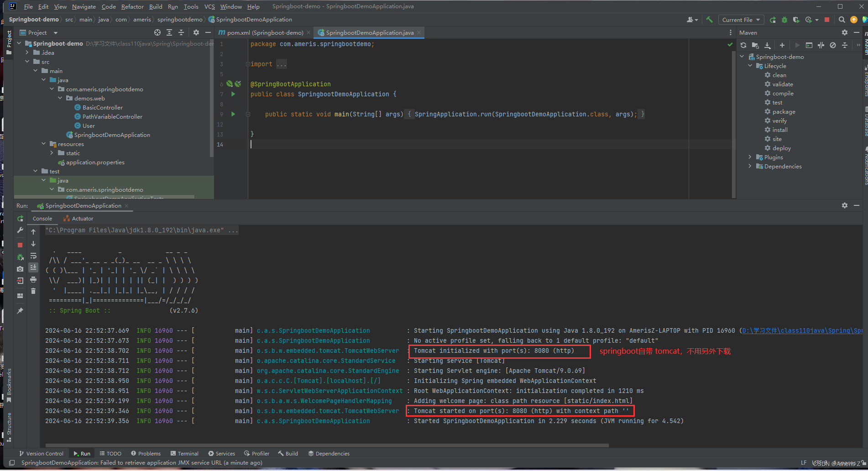
Task: Rerun SpringbootDemoApplication in Run panel
Action: tap(20, 219)
